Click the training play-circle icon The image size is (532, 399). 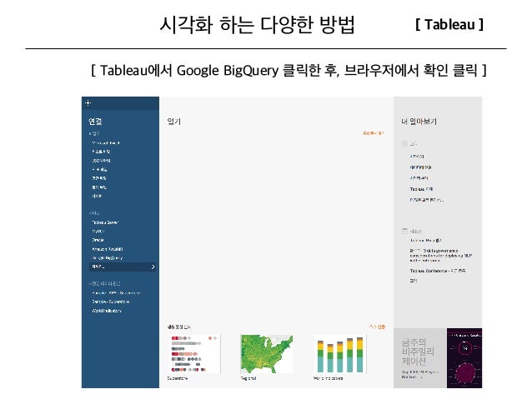(404, 144)
